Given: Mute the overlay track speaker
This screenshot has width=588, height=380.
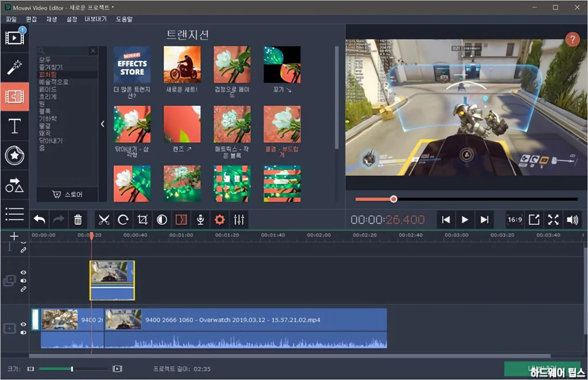Looking at the screenshot, I should [x=23, y=281].
